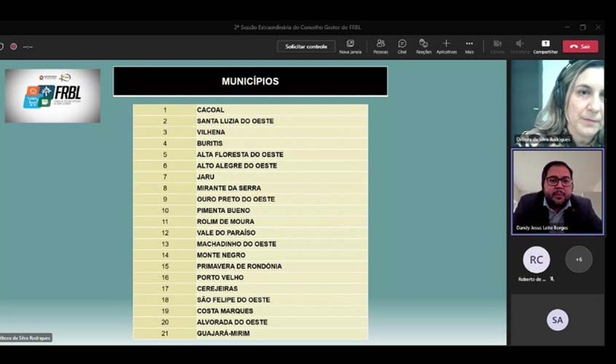This screenshot has width=616, height=364.
Task: Click MIRANTE DA SERRA row
Action: [x=250, y=188]
